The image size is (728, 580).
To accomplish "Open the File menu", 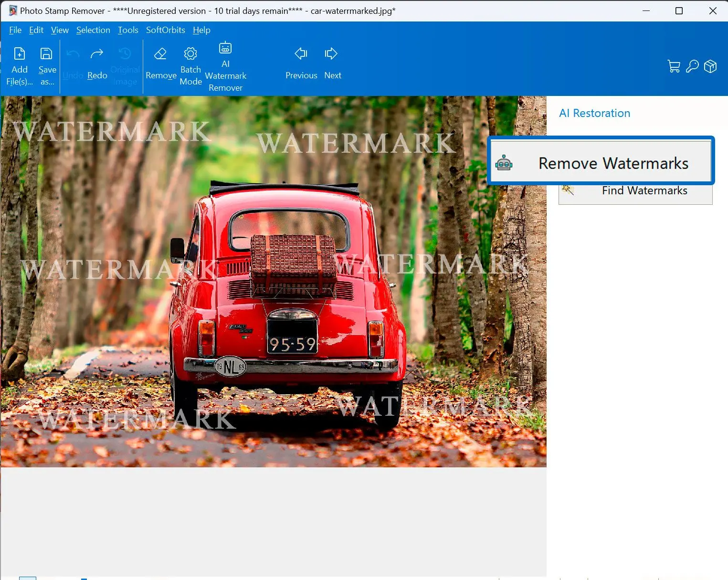I will [15, 30].
